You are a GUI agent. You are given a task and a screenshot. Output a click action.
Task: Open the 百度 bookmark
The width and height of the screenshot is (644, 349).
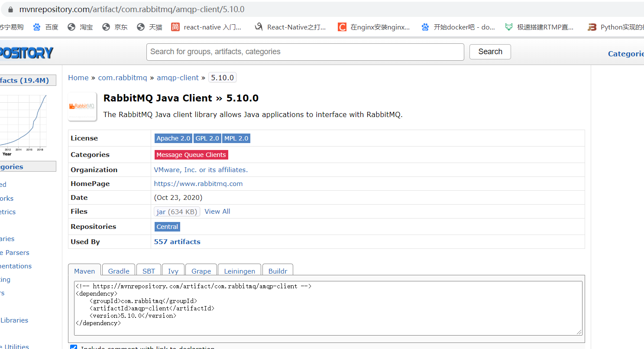45,27
